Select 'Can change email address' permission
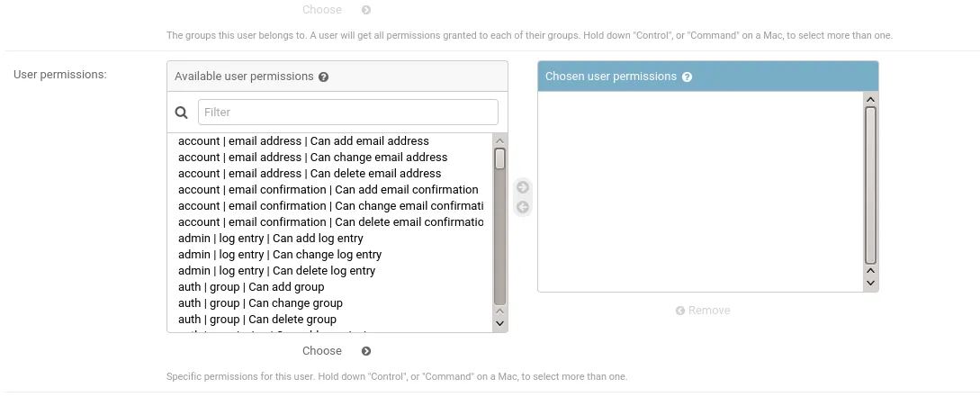 pyautogui.click(x=312, y=158)
